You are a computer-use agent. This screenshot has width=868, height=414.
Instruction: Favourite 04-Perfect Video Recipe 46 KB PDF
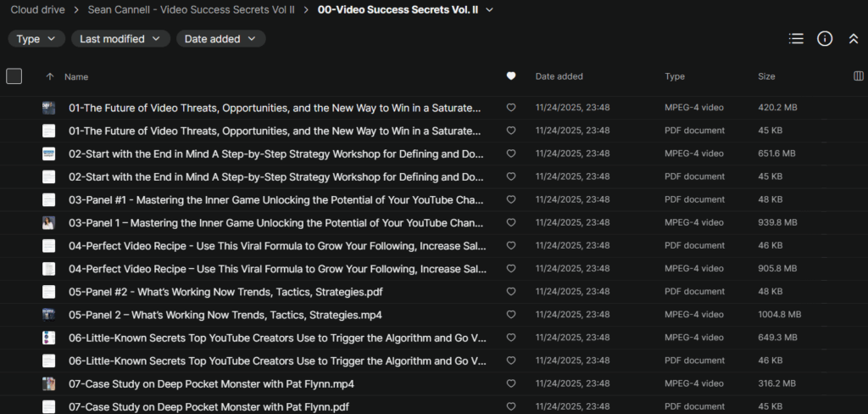[x=511, y=245]
